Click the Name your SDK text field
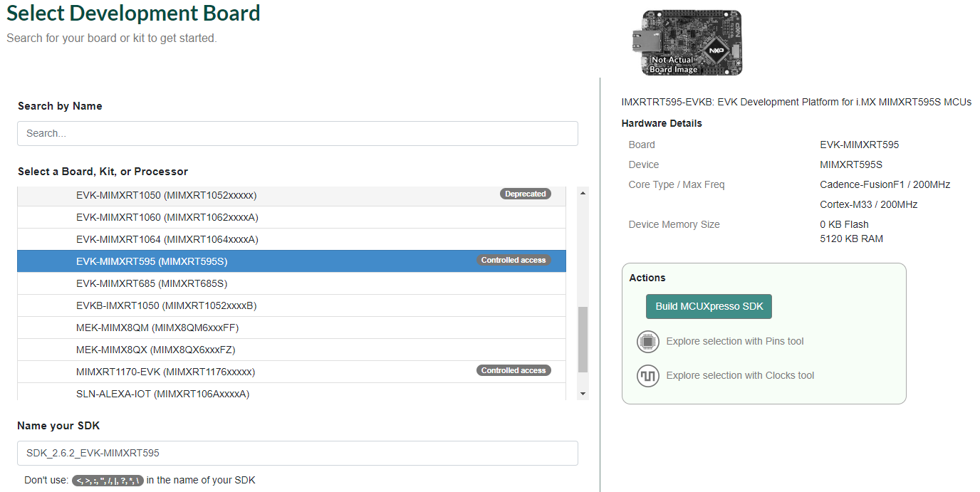 297,453
